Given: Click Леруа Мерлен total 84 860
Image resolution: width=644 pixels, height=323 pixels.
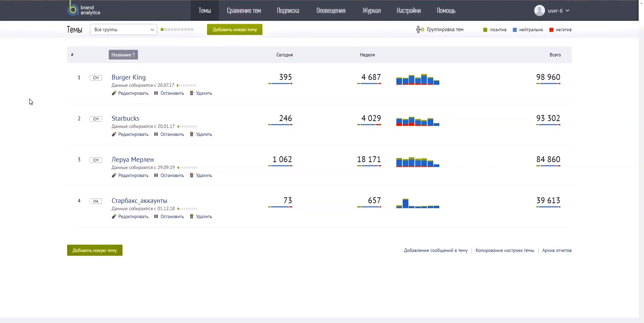Looking at the screenshot, I should [x=548, y=160].
